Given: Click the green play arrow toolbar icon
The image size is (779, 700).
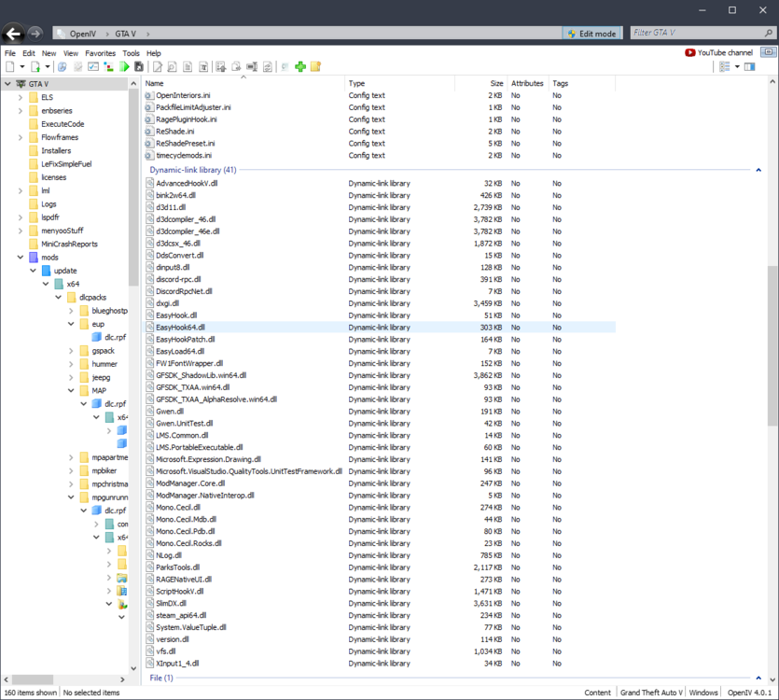Looking at the screenshot, I should [124, 66].
